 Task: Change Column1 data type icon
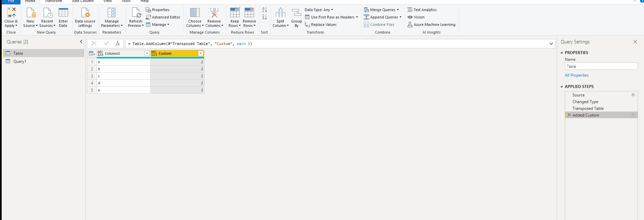(x=100, y=53)
